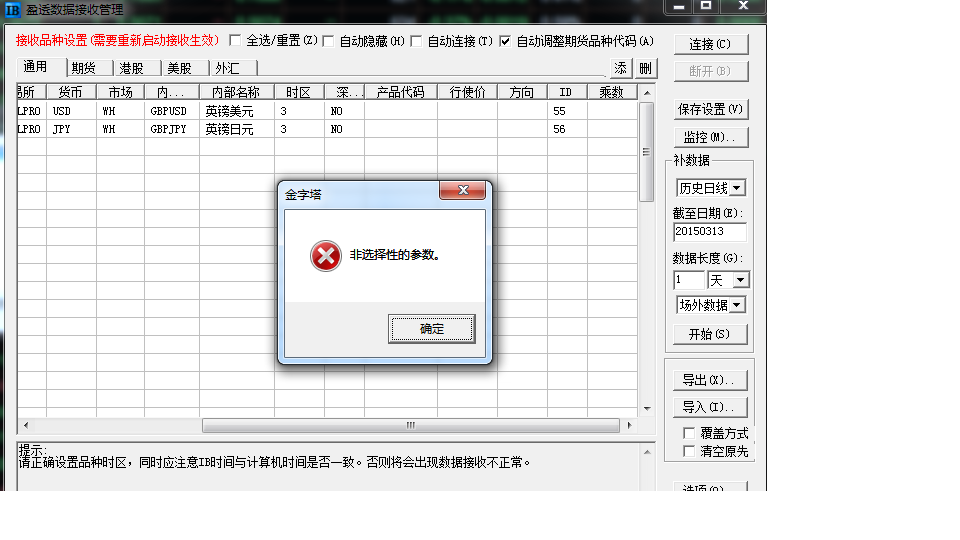Image resolution: width=960 pixels, height=540 pixels.
Task: Click the JPY currency cell
Action: pyautogui.click(x=71, y=129)
